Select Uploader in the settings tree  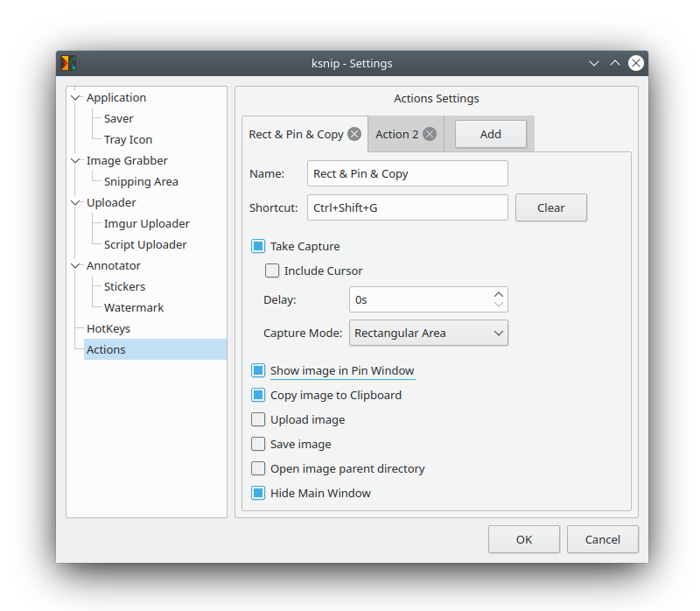111,202
